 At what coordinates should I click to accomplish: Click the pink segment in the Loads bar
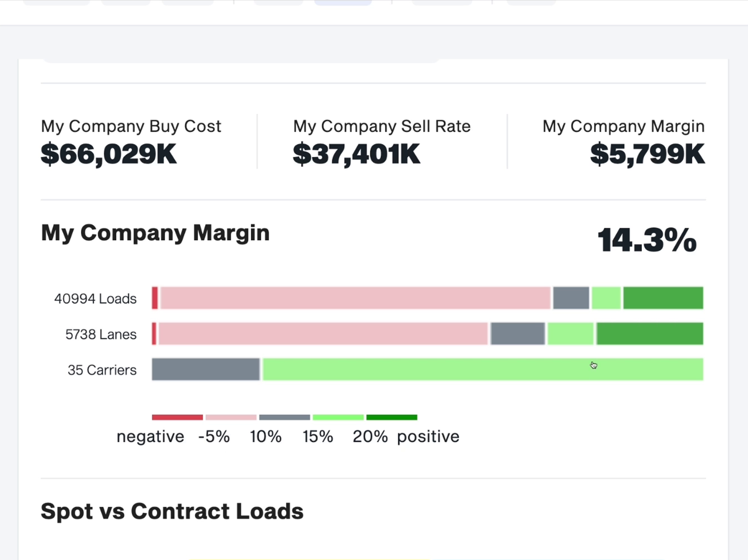tap(355, 298)
